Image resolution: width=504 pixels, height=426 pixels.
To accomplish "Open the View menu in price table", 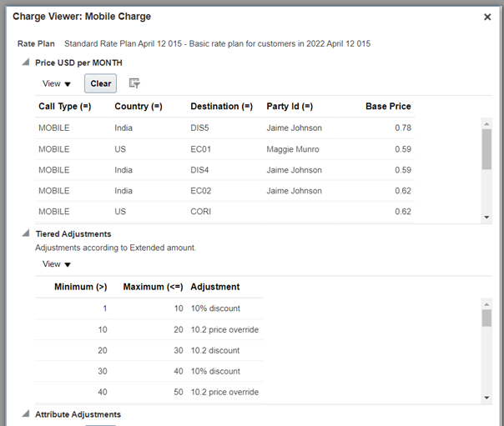I will (x=57, y=83).
